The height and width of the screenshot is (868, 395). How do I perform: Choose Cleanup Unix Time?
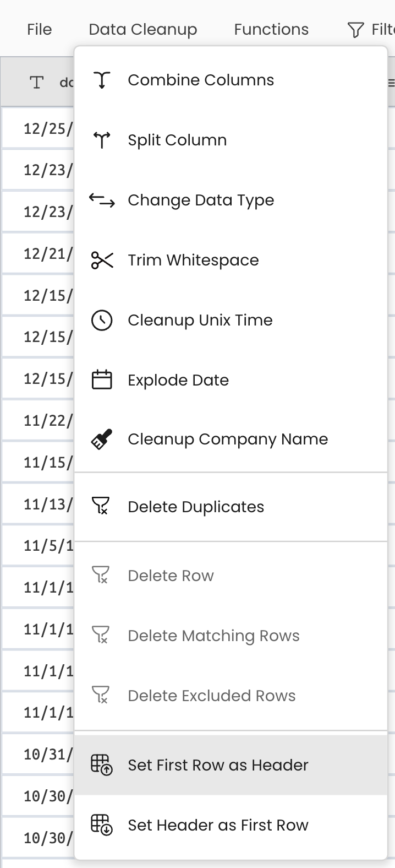[x=200, y=319]
